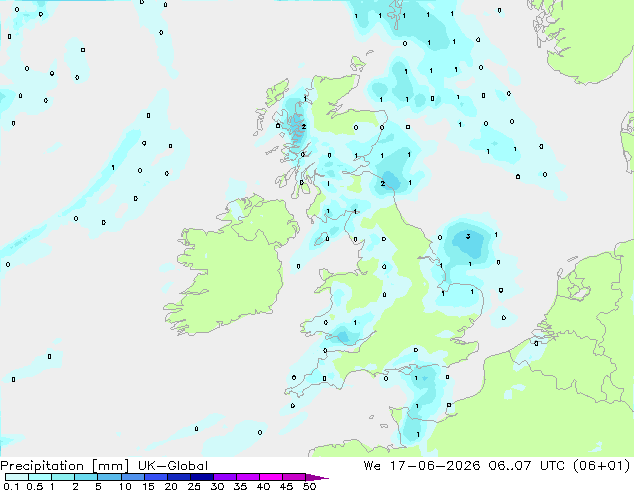The width and height of the screenshot is (634, 490).
Task: Click the '15' legend scale label
Action: click(148, 486)
